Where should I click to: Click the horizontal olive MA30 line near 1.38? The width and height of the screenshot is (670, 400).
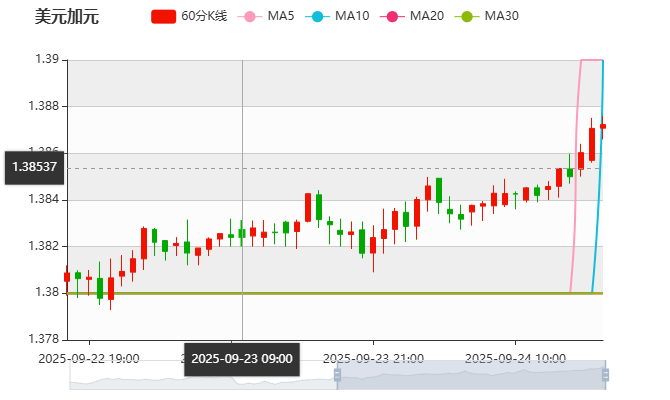pyautogui.click(x=300, y=293)
